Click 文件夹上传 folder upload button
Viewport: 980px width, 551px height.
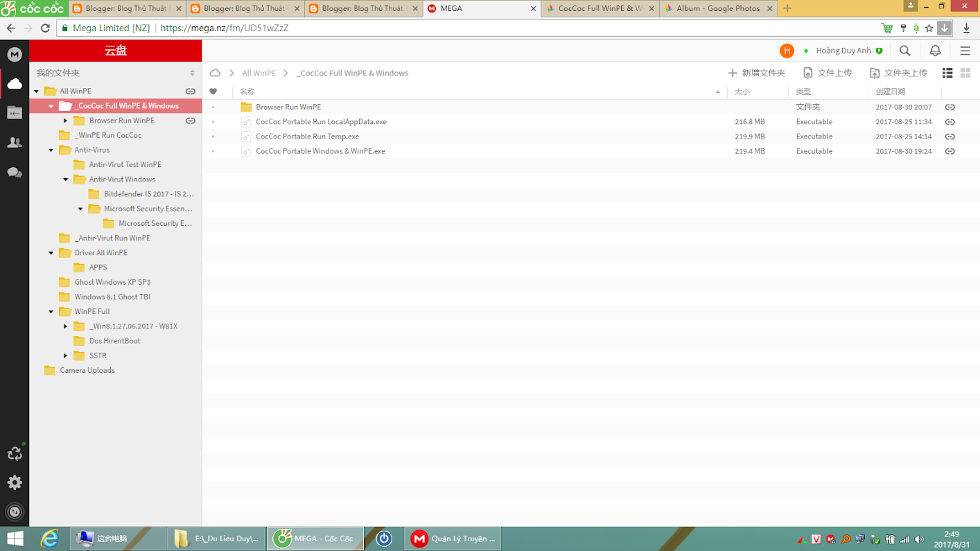(x=898, y=73)
